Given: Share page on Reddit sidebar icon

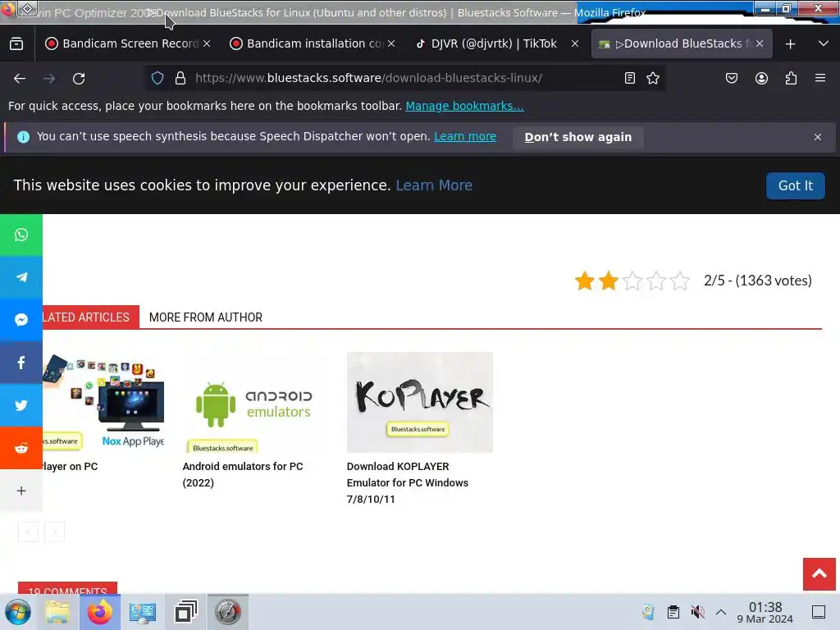Looking at the screenshot, I should pos(21,448).
